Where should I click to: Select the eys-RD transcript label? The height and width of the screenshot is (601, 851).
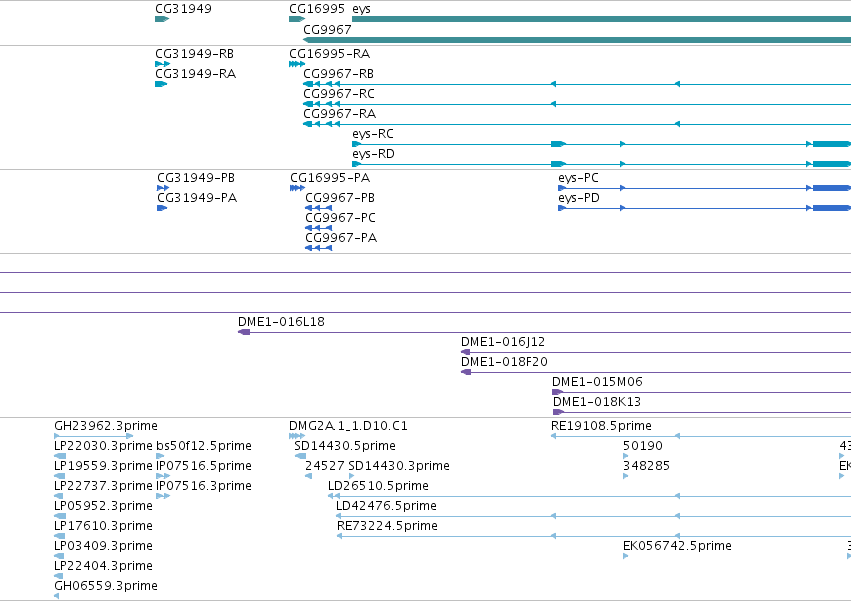click(373, 154)
